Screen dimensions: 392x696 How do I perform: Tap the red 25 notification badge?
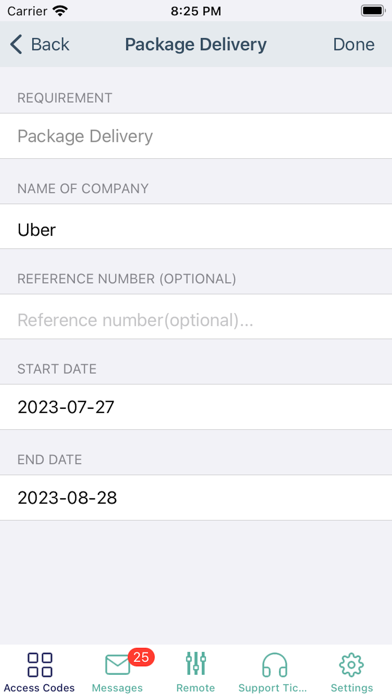pos(141,657)
